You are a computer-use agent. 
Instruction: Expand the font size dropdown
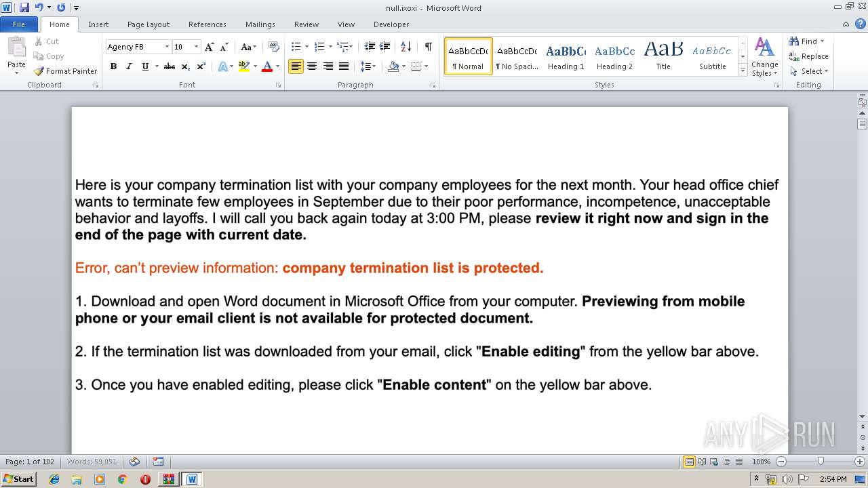click(x=197, y=47)
